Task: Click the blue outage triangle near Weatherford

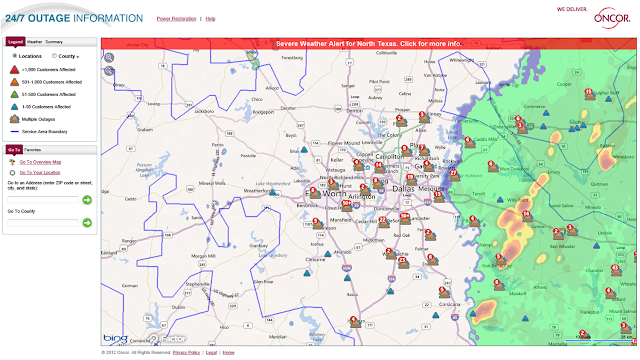Action: tap(273, 192)
